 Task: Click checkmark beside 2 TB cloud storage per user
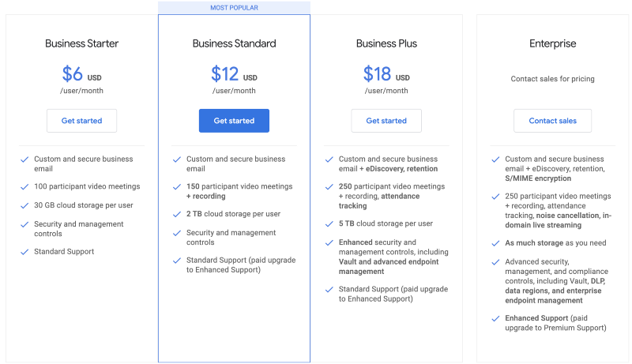tap(177, 214)
